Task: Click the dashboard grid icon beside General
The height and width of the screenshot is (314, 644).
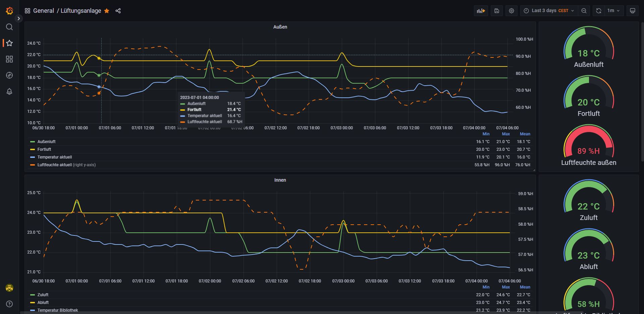Action: click(28, 11)
